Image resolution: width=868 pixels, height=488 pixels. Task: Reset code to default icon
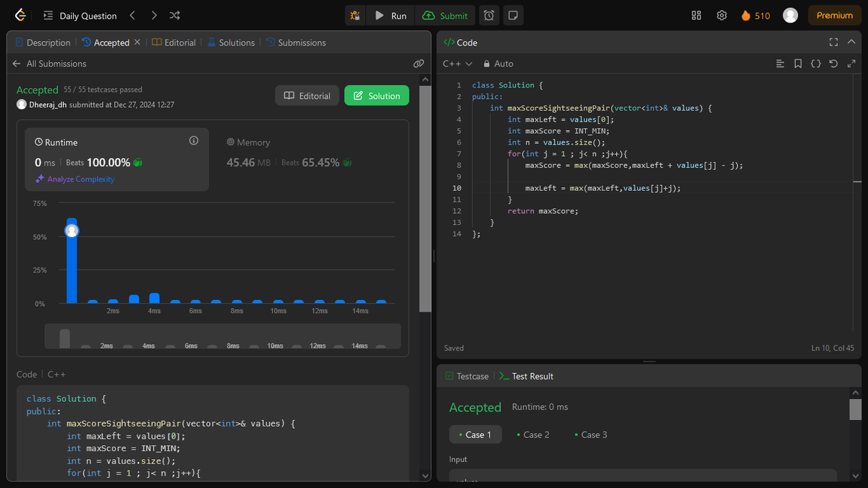click(x=833, y=64)
